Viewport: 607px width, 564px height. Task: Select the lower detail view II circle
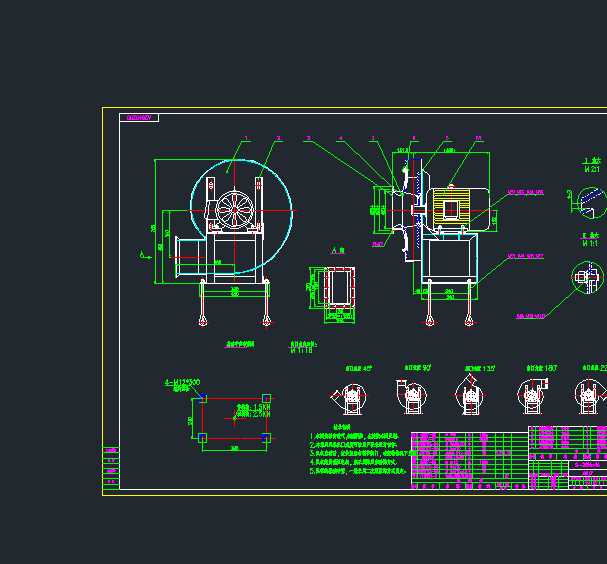pyautogui.click(x=585, y=277)
